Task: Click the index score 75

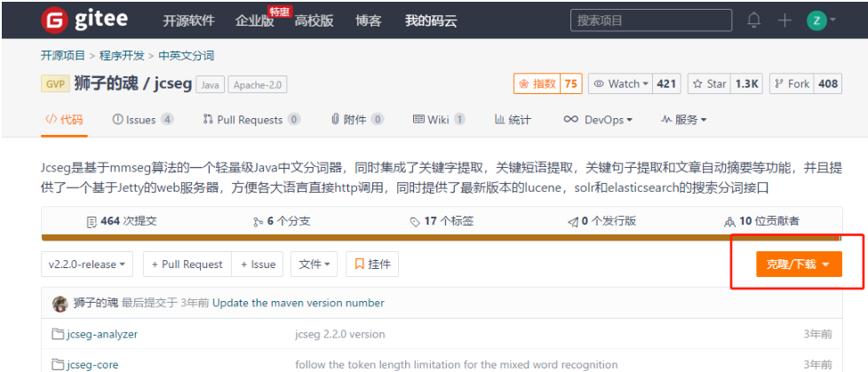Action: pyautogui.click(x=570, y=83)
